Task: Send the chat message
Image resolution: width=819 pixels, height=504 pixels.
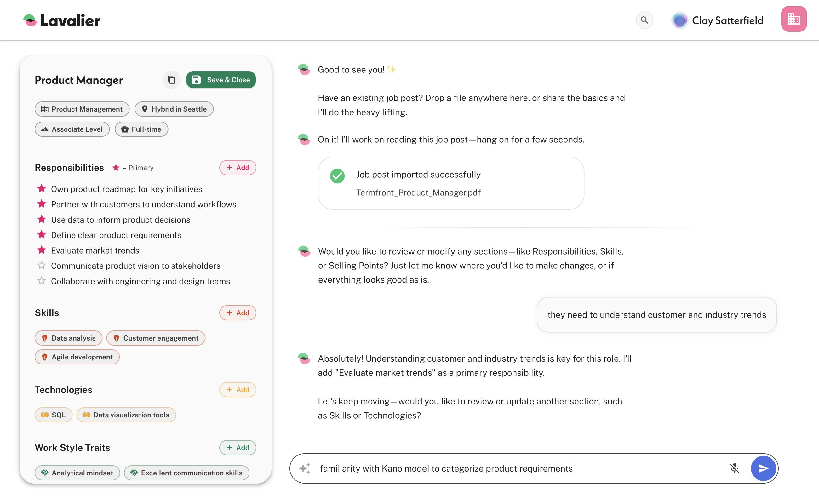Action: point(763,468)
